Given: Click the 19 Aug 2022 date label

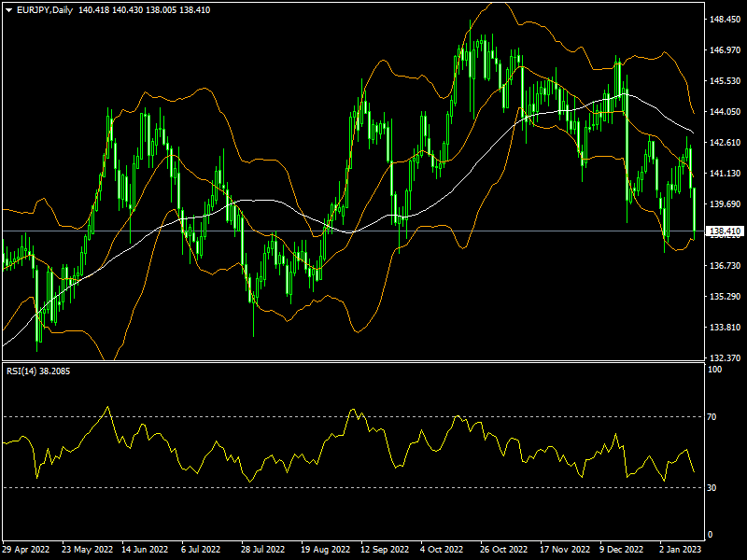Looking at the screenshot, I should click(x=325, y=550).
